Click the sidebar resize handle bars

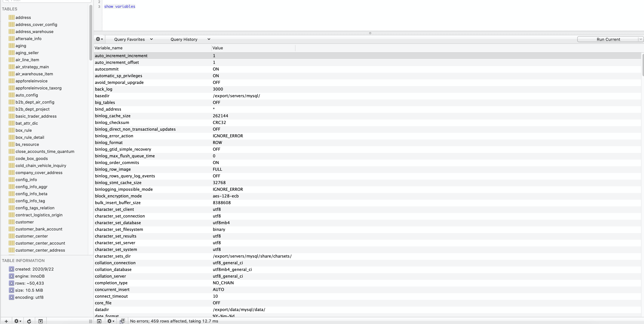90,321
